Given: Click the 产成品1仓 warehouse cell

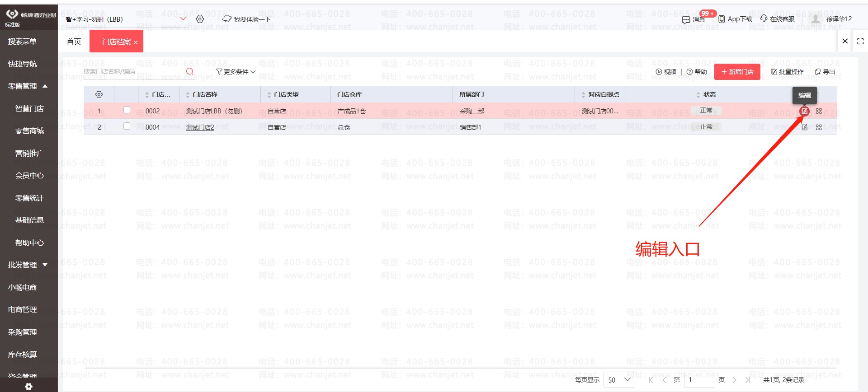Looking at the screenshot, I should pyautogui.click(x=351, y=111).
